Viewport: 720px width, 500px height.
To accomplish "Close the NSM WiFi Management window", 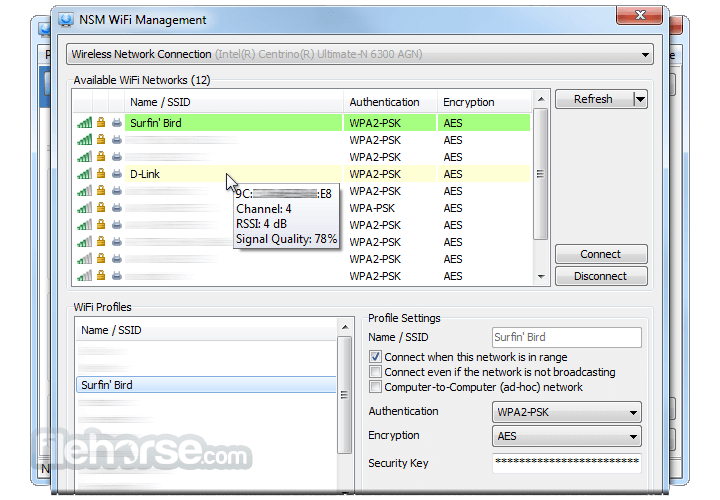I will (x=640, y=15).
